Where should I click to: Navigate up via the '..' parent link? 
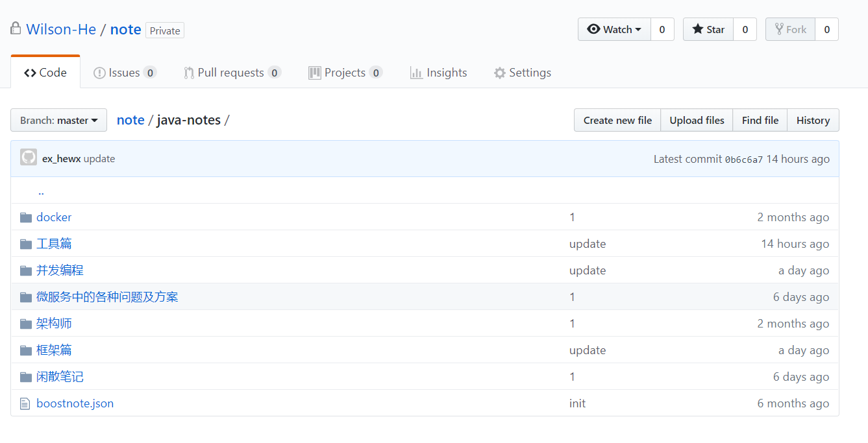click(x=41, y=191)
